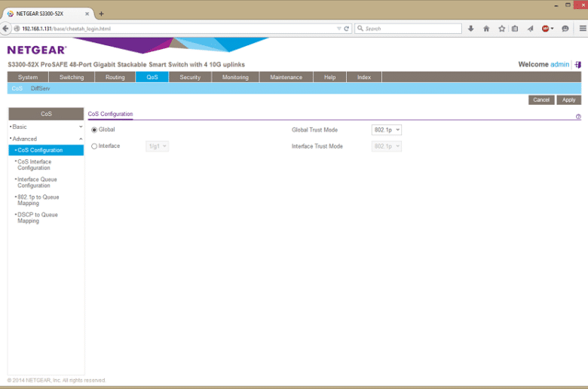Viewport: 588px width, 389px height.
Task: Click the CoS sidebar header
Action: tap(46, 114)
